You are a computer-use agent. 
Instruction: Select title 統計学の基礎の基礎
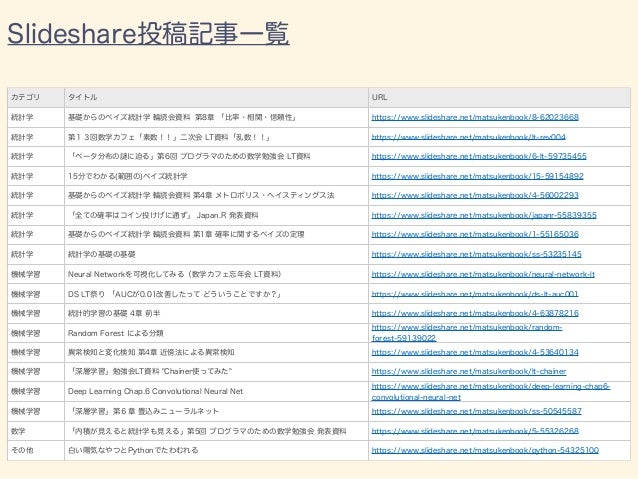point(101,254)
